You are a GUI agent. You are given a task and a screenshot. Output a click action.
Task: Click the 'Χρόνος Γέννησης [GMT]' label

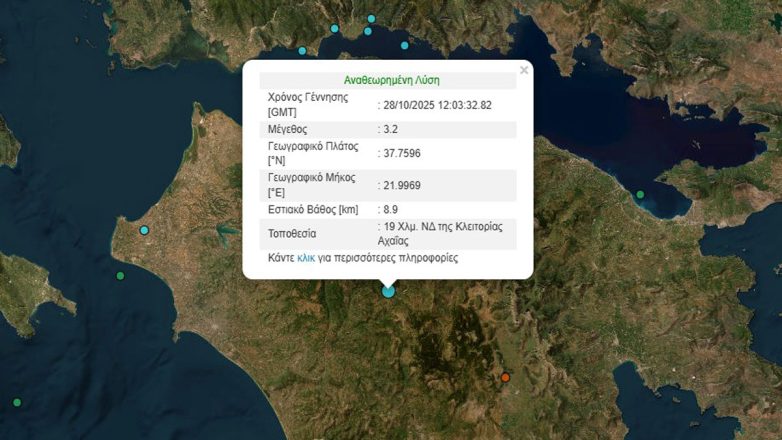(308, 105)
